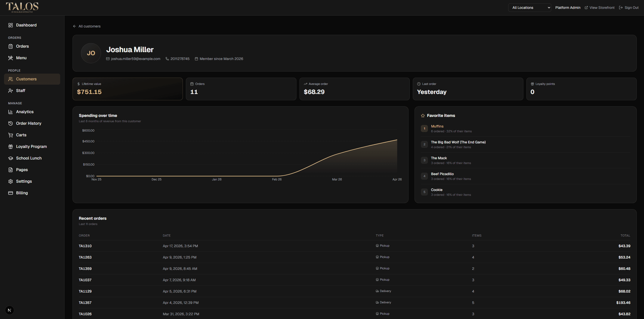Click the View Storefront external link icon
Image resolution: width=644 pixels, height=319 pixels.
pyautogui.click(x=586, y=8)
